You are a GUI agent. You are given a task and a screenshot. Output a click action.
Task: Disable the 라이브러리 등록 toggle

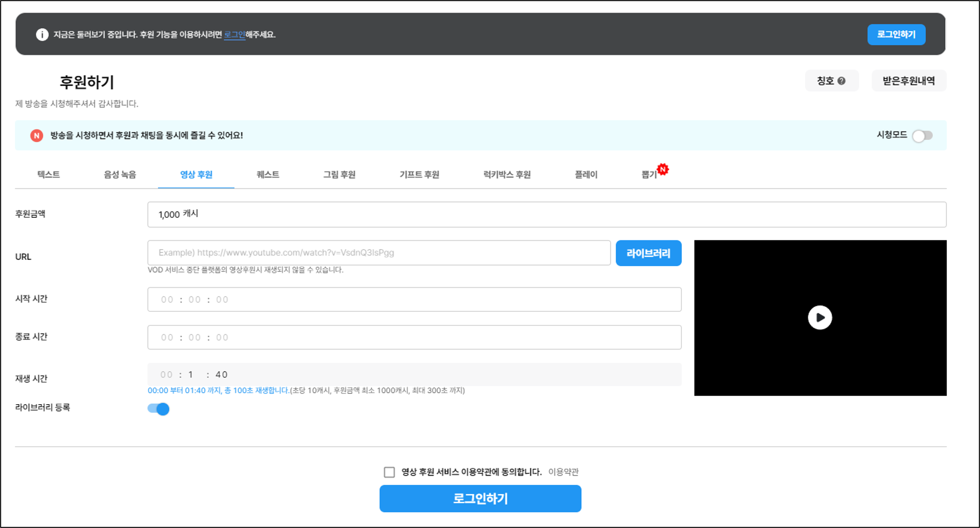pyautogui.click(x=158, y=409)
